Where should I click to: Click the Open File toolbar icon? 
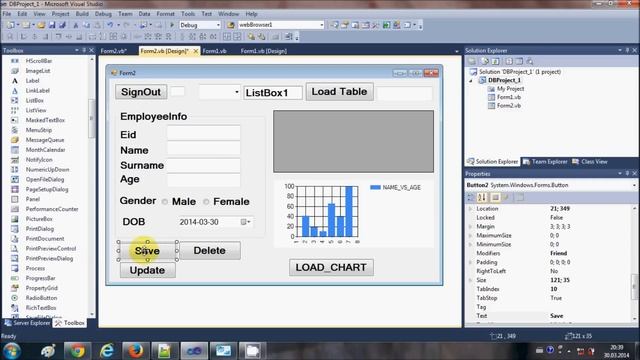pos(41,25)
